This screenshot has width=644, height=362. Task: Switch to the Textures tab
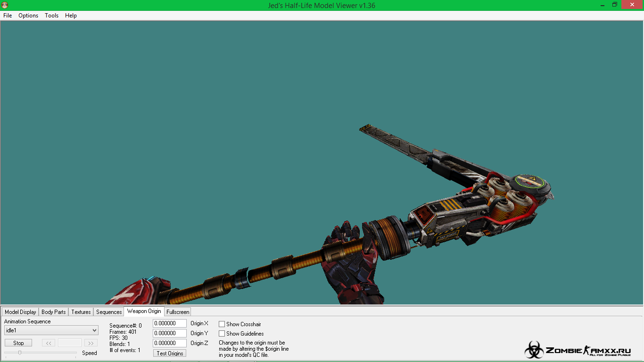(x=81, y=312)
